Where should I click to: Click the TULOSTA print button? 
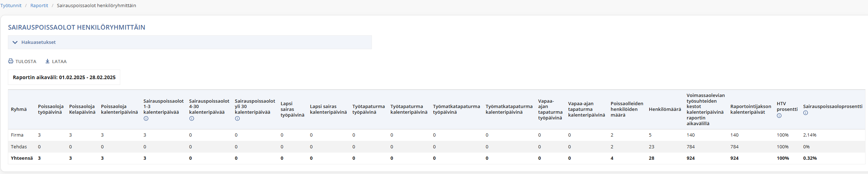22,61
